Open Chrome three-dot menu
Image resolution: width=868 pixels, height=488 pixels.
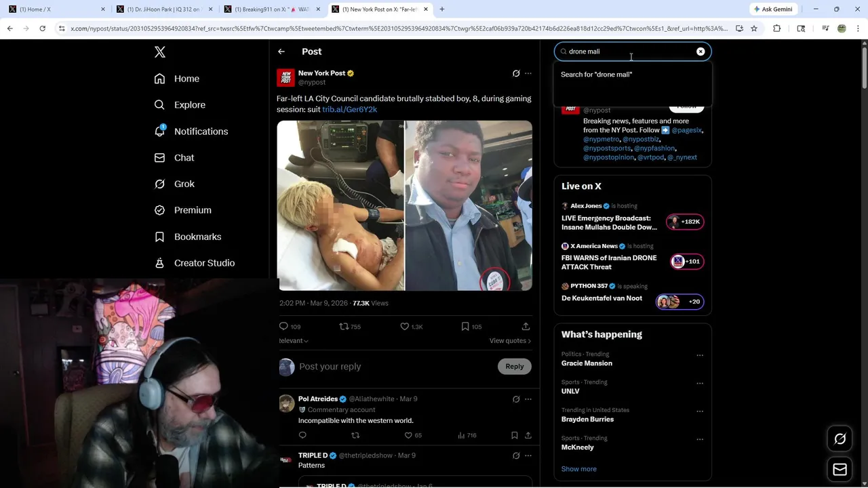coord(858,28)
